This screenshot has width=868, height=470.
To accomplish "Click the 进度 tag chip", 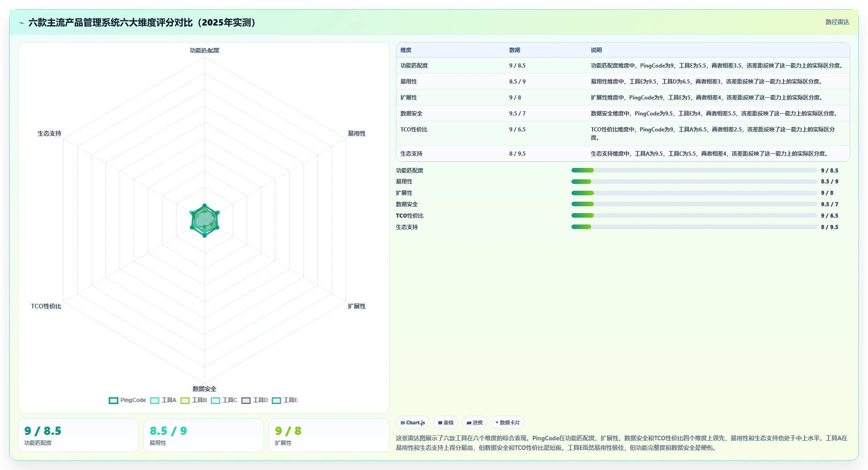I will 474,423.
